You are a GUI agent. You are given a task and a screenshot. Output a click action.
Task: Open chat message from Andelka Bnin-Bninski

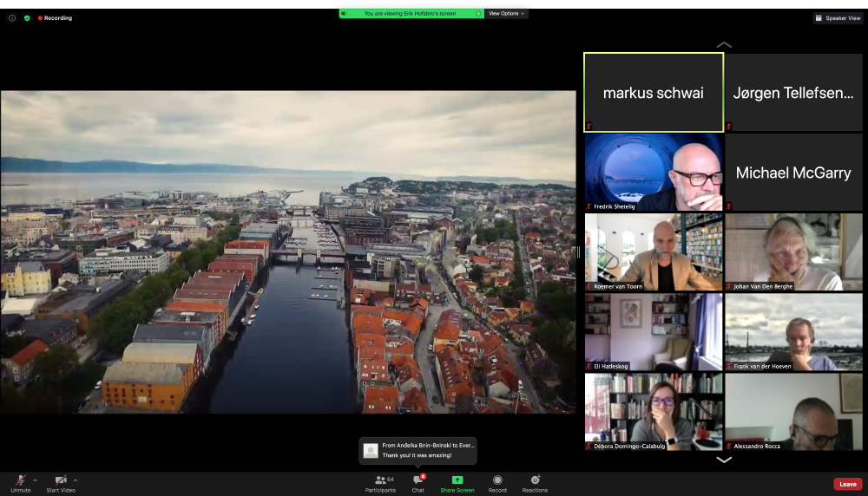[x=419, y=450]
